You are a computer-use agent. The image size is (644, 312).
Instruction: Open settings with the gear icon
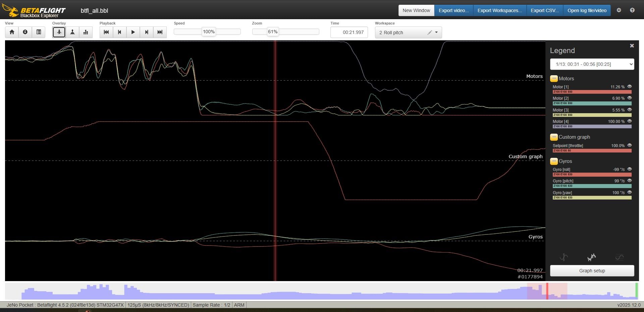click(x=619, y=10)
